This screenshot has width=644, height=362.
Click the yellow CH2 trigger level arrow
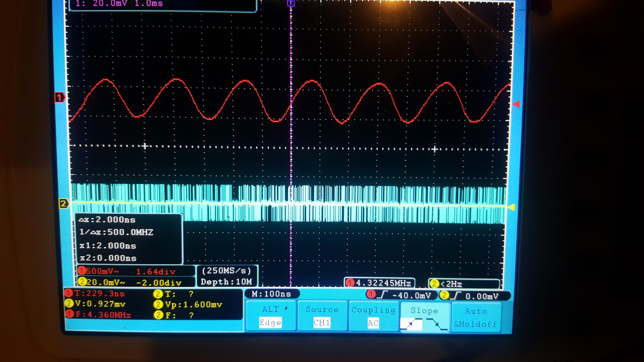[x=511, y=207]
